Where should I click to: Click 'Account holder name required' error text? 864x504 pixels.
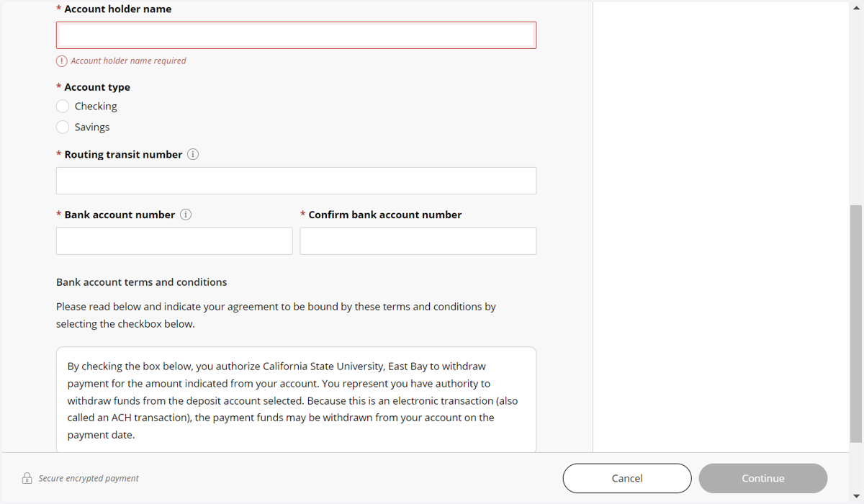[x=128, y=61]
